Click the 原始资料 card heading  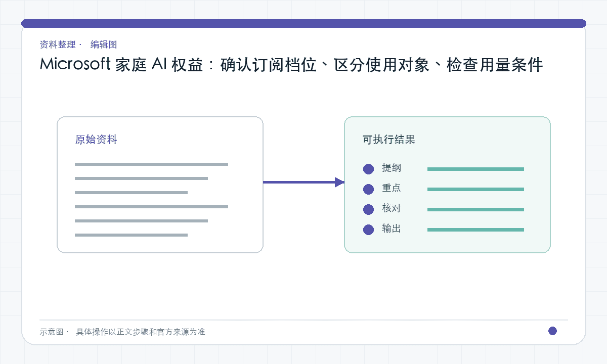tap(96, 140)
